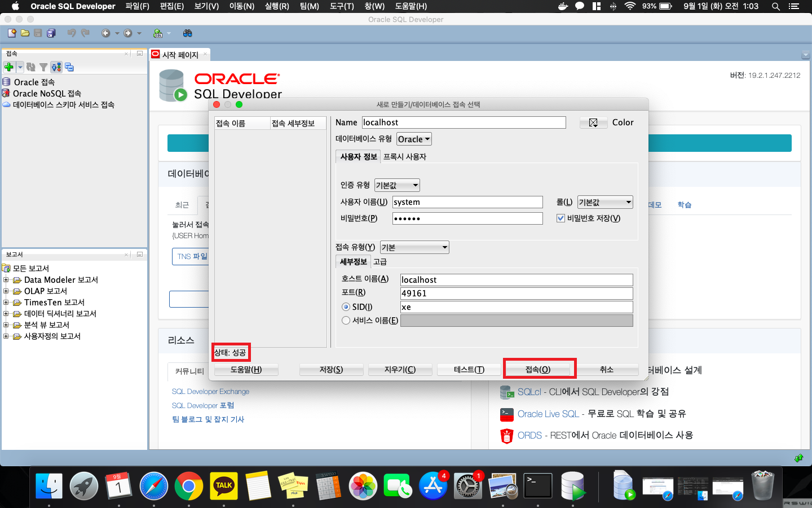Open Terminal from the Dock
The height and width of the screenshot is (508, 812).
(x=538, y=485)
